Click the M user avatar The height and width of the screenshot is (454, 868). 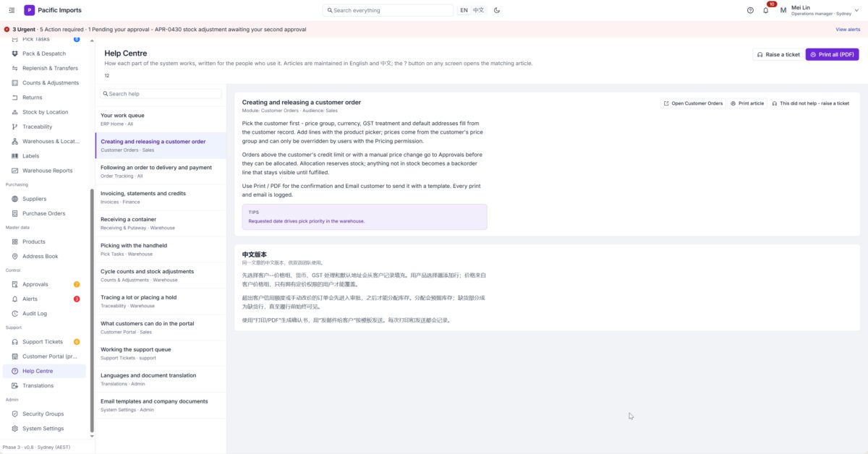click(783, 10)
